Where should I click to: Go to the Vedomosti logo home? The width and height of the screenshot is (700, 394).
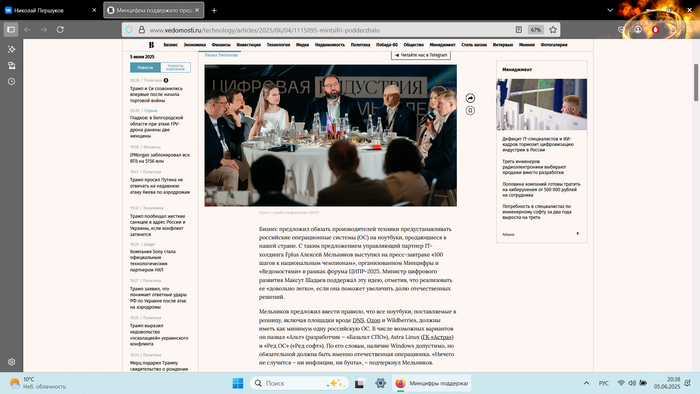pyautogui.click(x=151, y=45)
